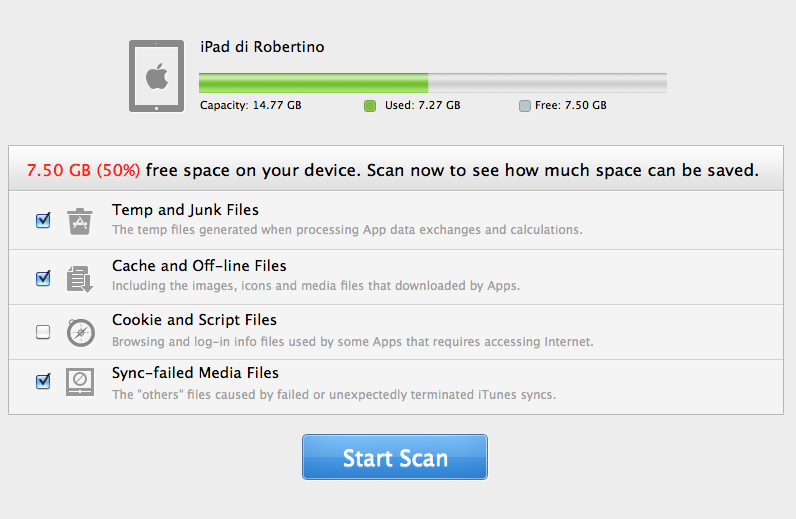796x519 pixels.
Task: Select the Sync-failed Media Files title
Action: pos(195,373)
